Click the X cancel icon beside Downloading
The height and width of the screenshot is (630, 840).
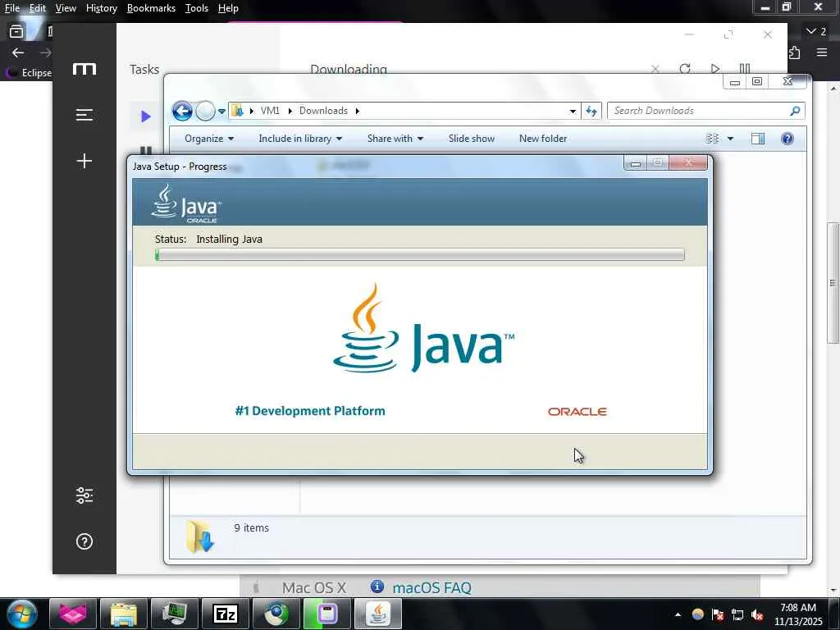click(655, 69)
